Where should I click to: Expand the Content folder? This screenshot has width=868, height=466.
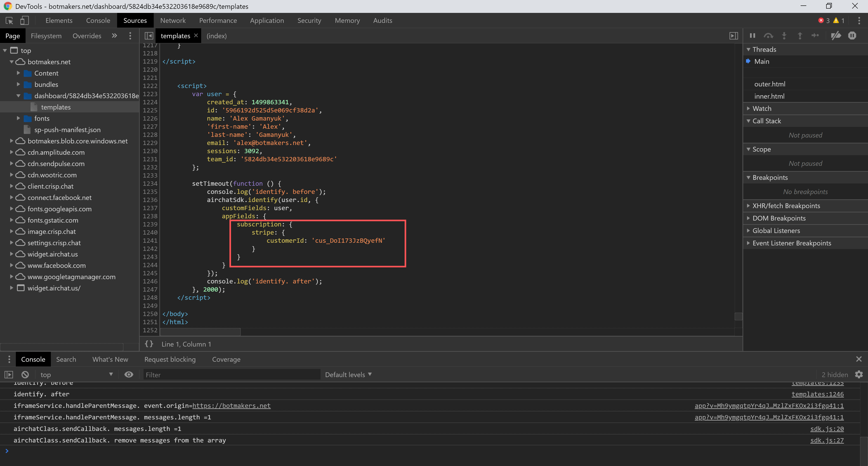[x=18, y=73]
